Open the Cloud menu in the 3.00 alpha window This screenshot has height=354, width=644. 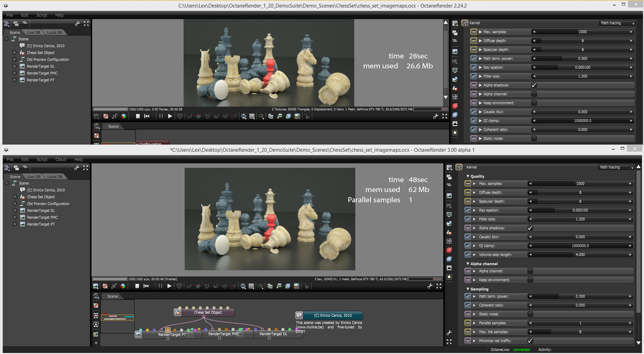pos(61,160)
